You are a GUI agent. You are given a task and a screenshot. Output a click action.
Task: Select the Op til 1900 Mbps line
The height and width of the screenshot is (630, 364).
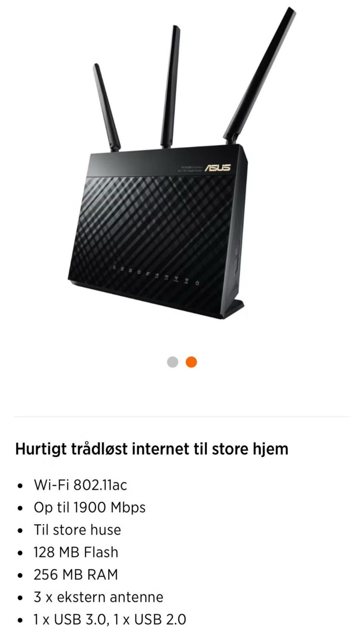point(89,507)
